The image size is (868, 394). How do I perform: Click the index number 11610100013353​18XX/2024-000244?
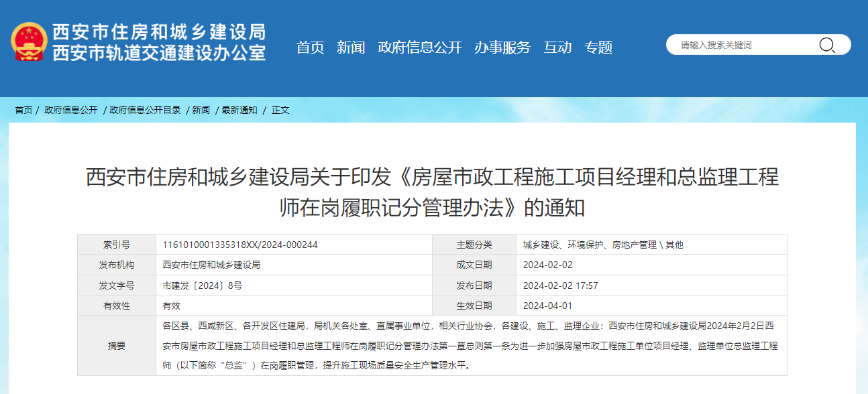click(x=240, y=245)
